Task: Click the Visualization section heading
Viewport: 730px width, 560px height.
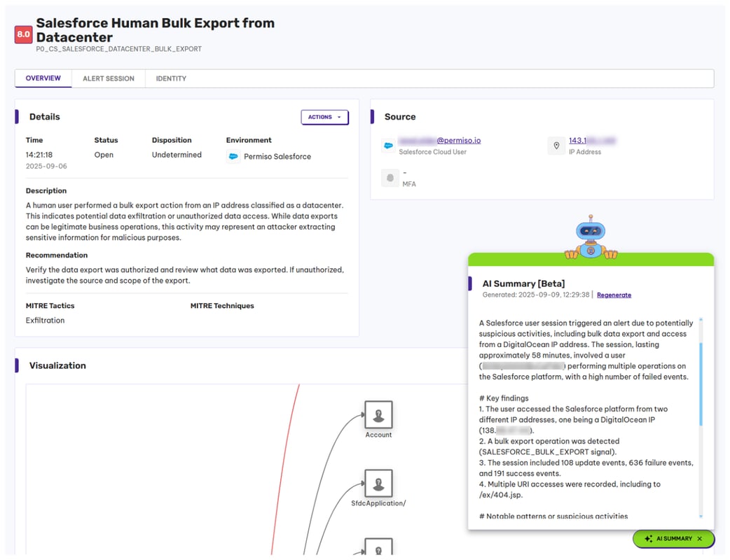Action: click(57, 365)
